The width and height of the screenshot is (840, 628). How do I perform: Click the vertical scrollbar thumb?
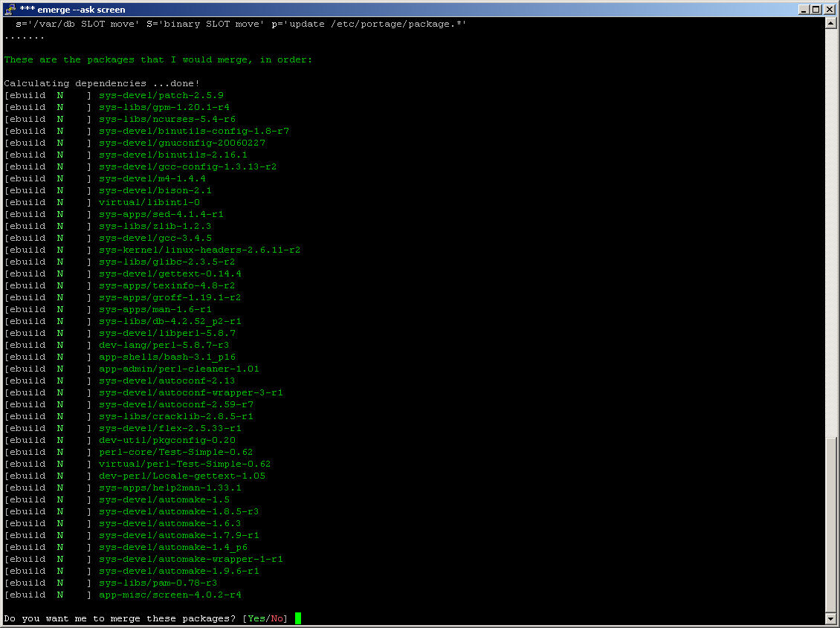[830, 525]
